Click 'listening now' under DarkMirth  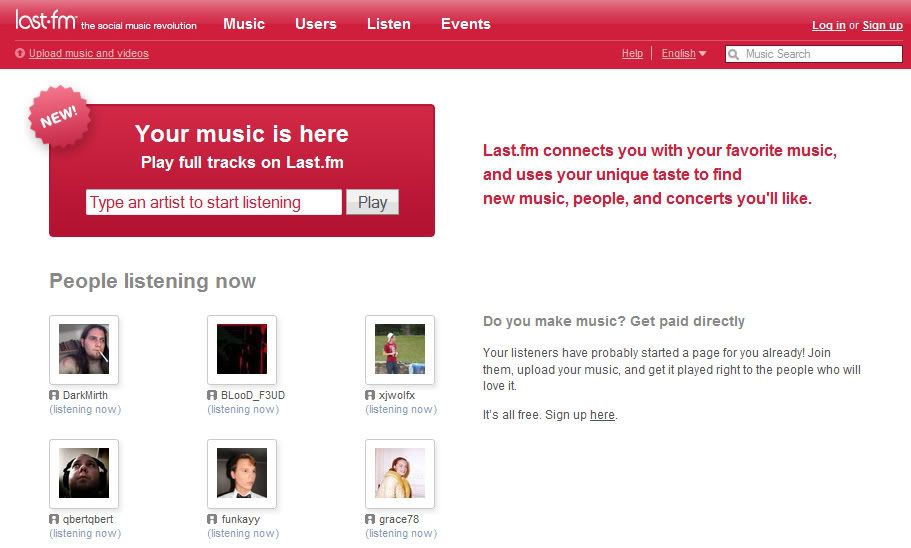point(85,409)
